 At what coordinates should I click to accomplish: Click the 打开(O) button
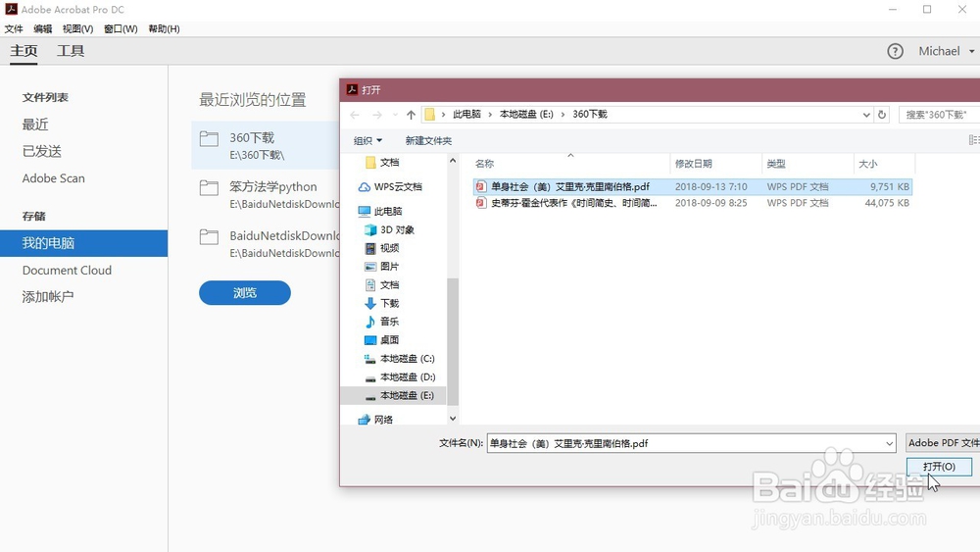coord(940,467)
